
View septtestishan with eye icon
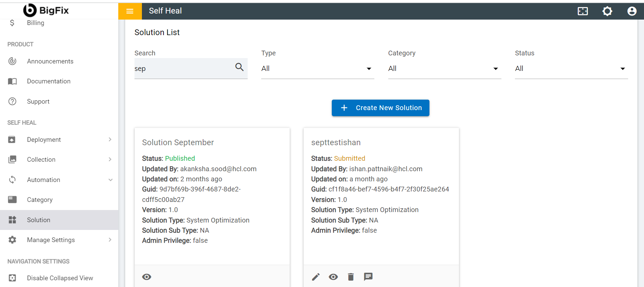pos(333,277)
